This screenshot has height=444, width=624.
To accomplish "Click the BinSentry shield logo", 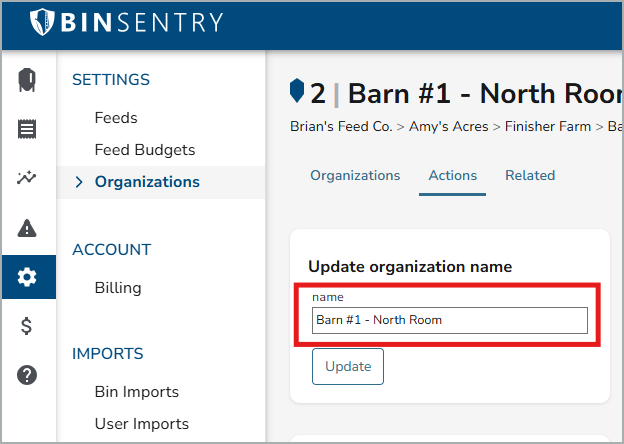I will coord(42,22).
